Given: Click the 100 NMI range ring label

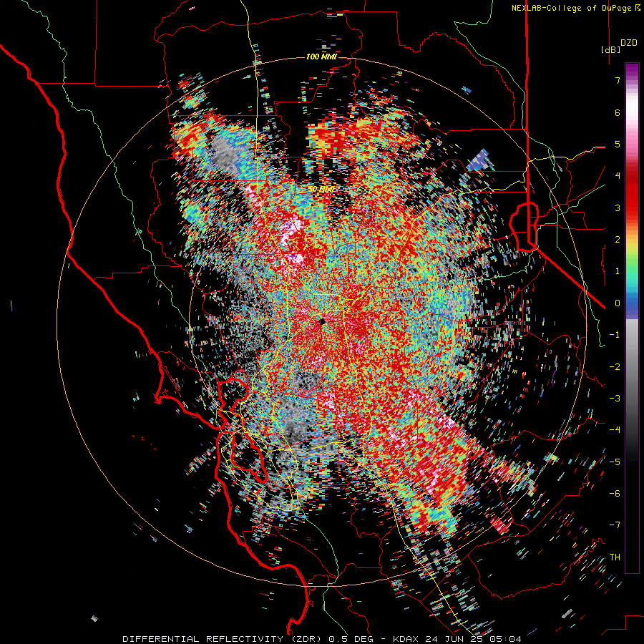Looking at the screenshot, I should pos(321,57).
